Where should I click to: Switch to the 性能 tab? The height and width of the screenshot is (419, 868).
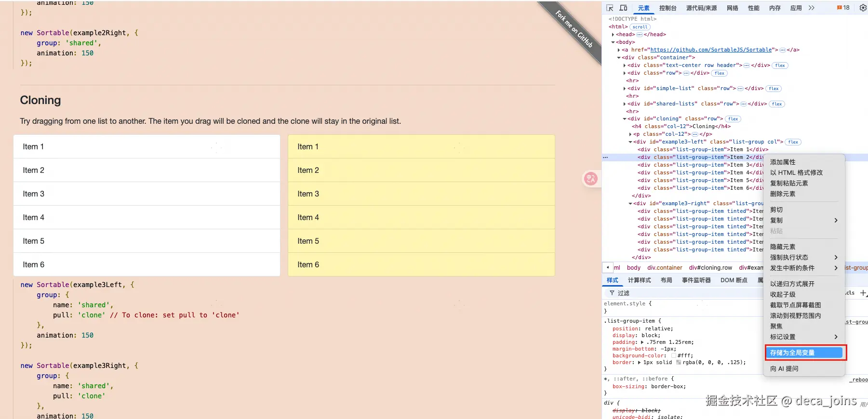754,8
